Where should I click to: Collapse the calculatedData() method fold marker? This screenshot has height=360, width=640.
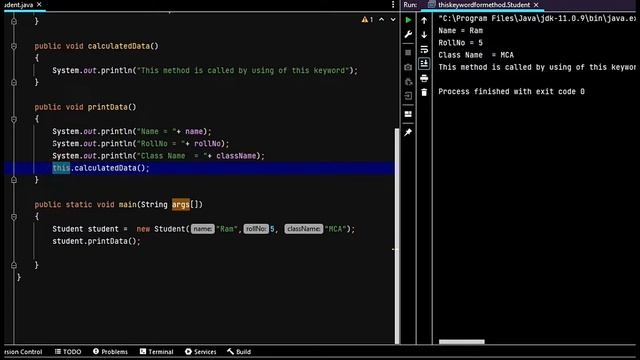[14, 46]
